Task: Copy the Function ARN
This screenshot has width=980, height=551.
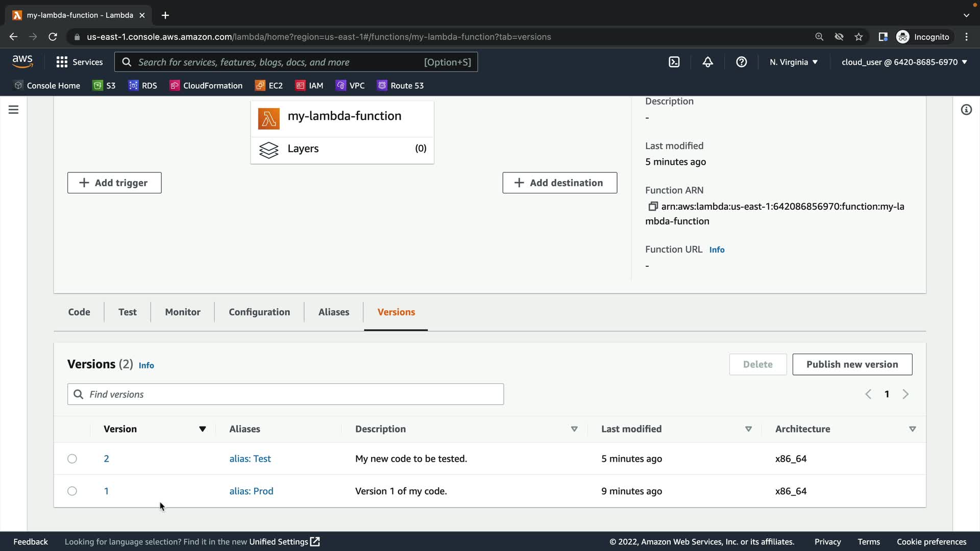Action: (652, 207)
